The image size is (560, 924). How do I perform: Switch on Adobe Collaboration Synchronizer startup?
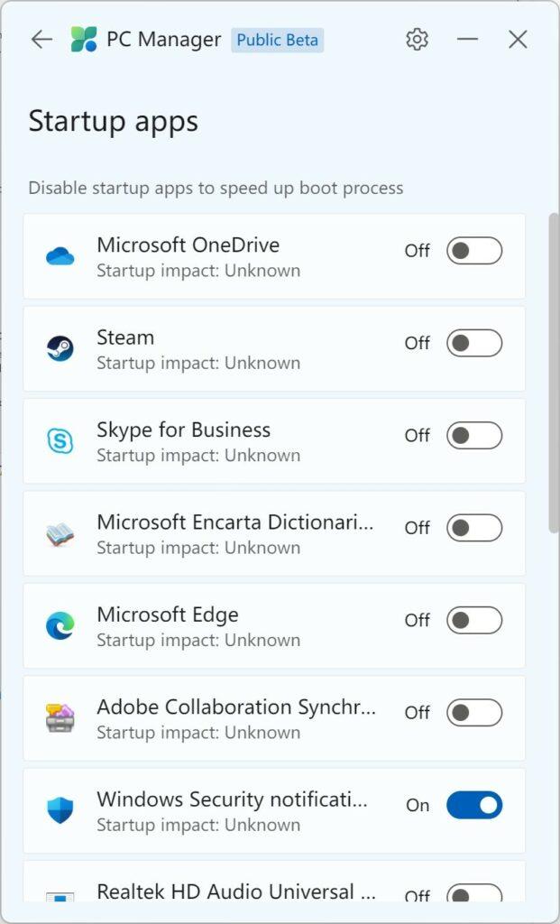(x=474, y=713)
